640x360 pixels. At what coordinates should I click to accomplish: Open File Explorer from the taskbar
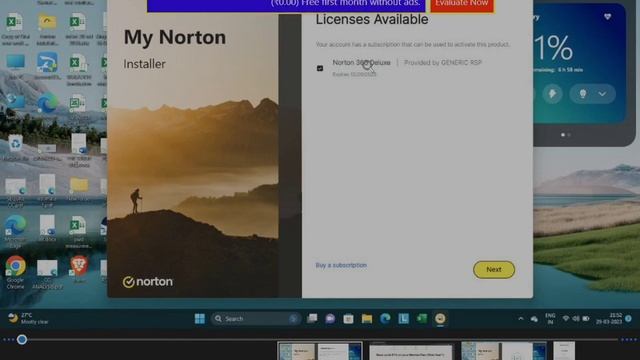[x=367, y=319]
